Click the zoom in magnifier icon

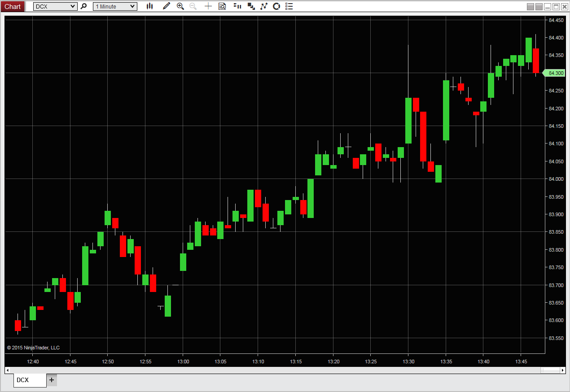click(x=180, y=6)
